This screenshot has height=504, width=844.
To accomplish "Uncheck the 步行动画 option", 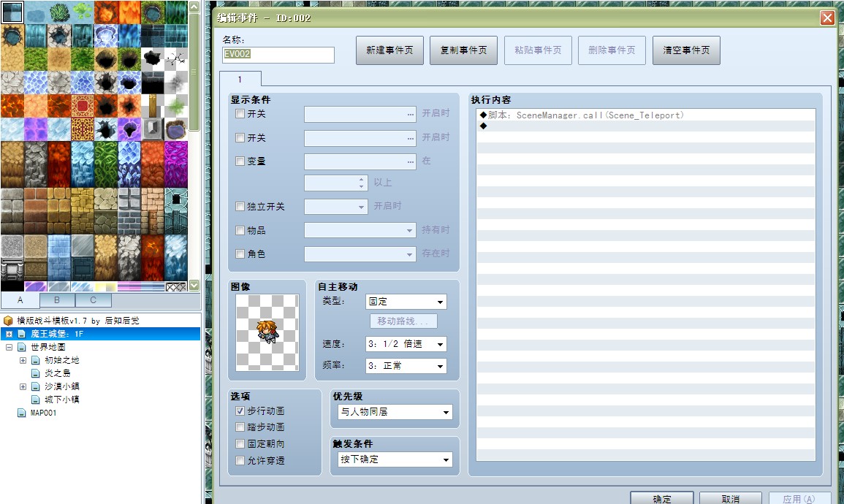I will pyautogui.click(x=240, y=411).
